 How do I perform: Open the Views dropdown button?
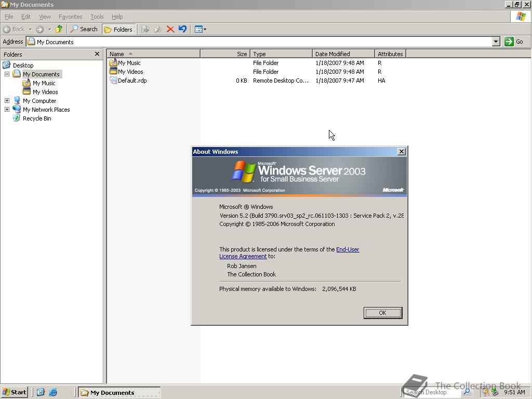click(x=200, y=29)
